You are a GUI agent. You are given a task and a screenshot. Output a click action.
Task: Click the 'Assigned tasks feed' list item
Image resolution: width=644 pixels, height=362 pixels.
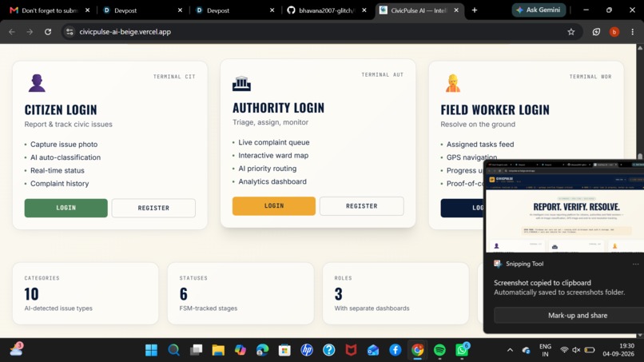480,144
